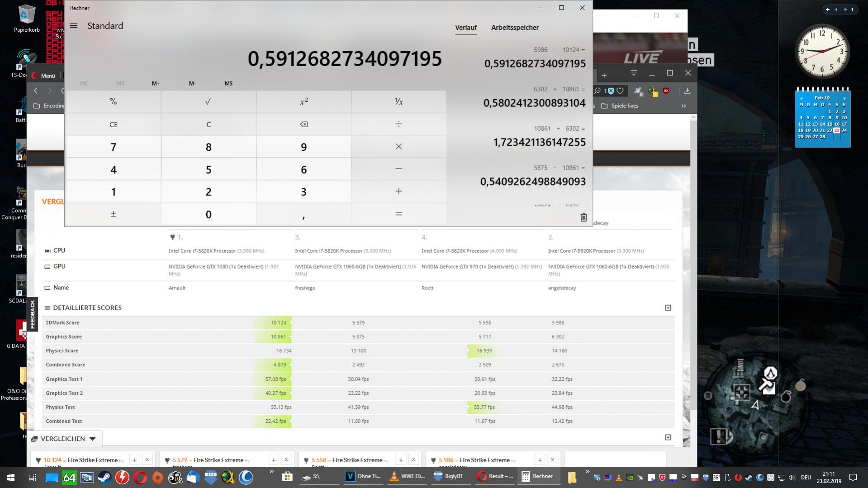Click the x squared button
This screenshot has width=868, height=488.
[x=304, y=102]
